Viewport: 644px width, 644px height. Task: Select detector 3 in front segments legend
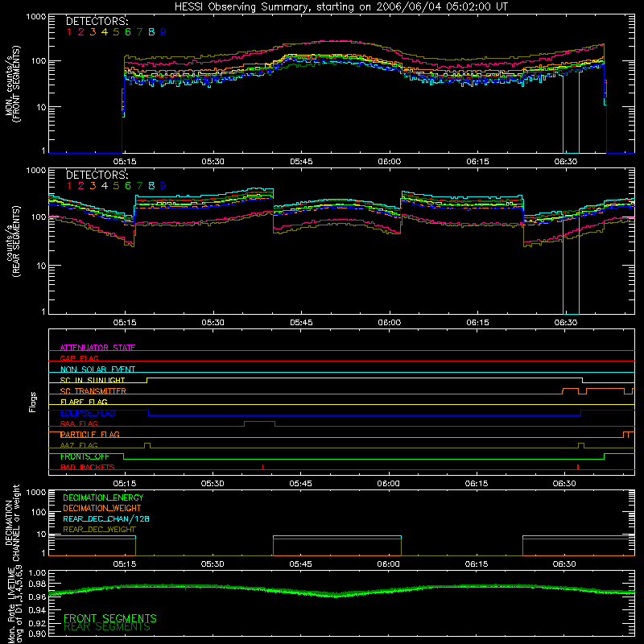(93, 32)
